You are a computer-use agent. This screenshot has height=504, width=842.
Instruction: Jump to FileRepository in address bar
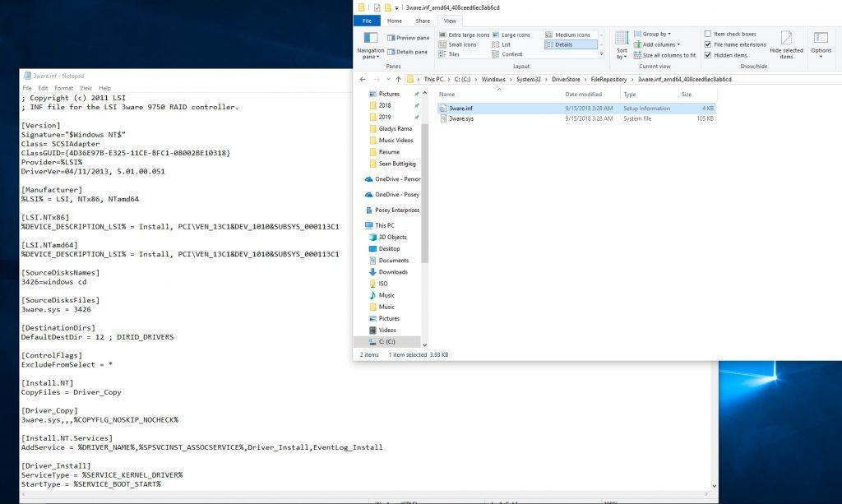608,80
